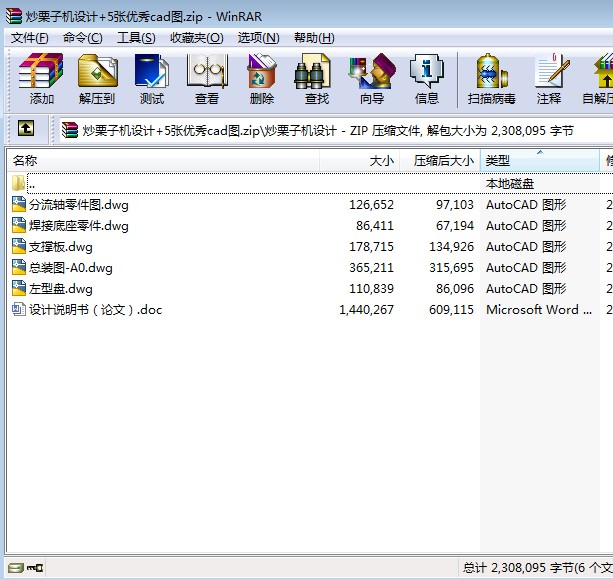
Task: Click the icon of 左型盘.dwg
Action: [x=19, y=289]
